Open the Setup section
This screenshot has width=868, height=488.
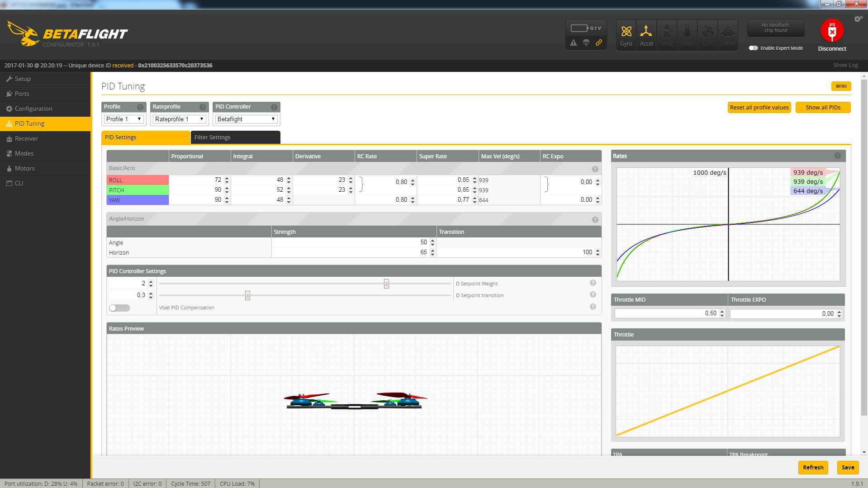pyautogui.click(x=45, y=79)
